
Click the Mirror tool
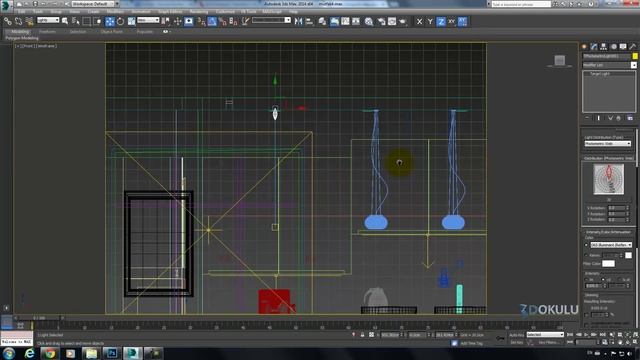tap(298, 21)
